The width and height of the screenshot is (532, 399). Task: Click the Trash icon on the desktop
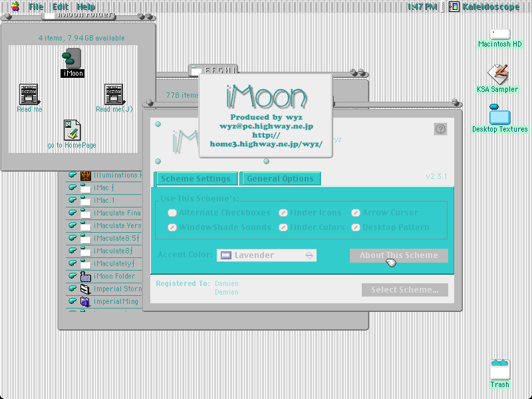point(500,370)
